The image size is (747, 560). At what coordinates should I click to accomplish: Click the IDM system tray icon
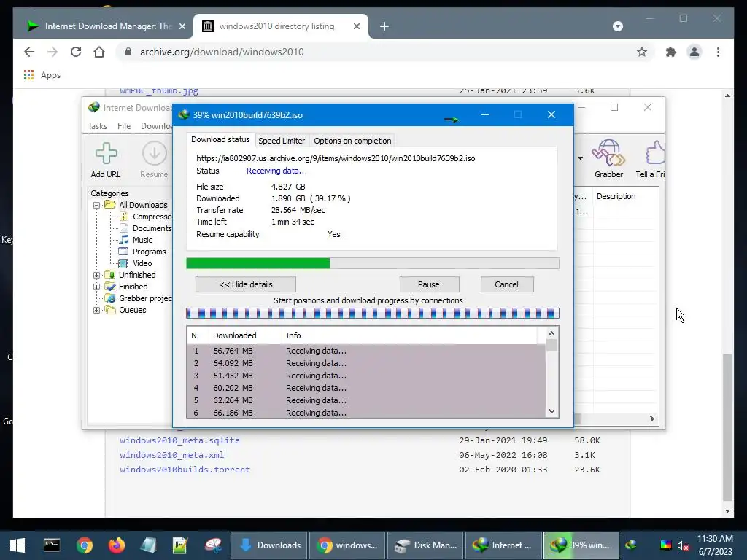pos(631,545)
